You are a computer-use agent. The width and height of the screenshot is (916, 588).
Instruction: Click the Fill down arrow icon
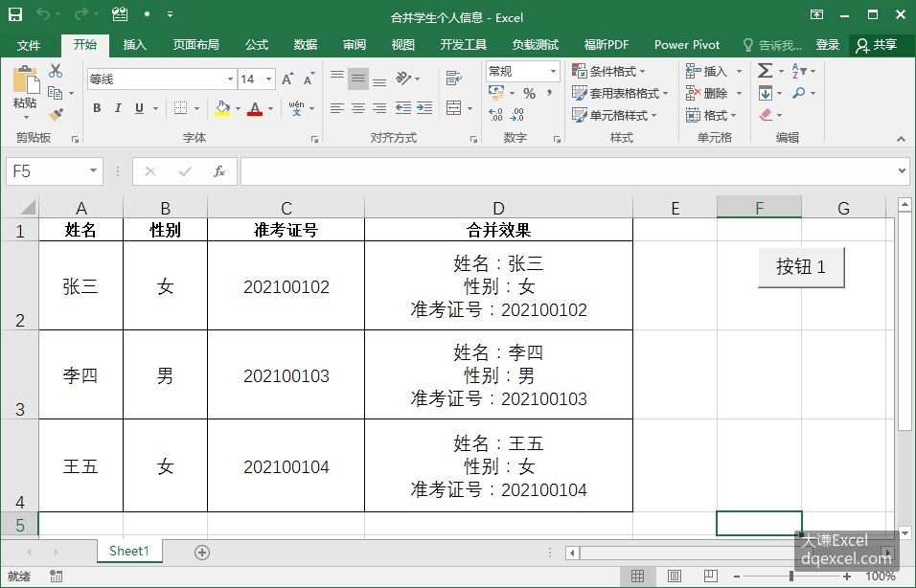[x=766, y=94]
